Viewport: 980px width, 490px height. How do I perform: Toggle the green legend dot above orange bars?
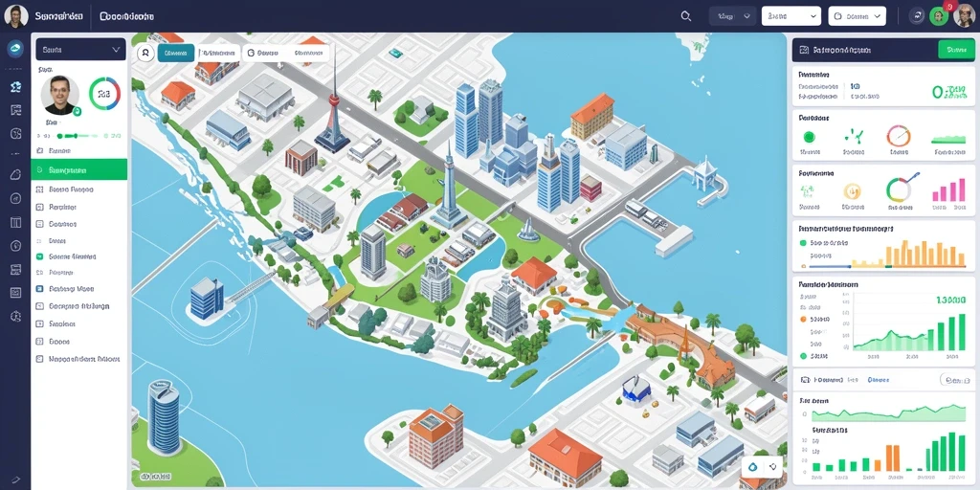point(803,244)
